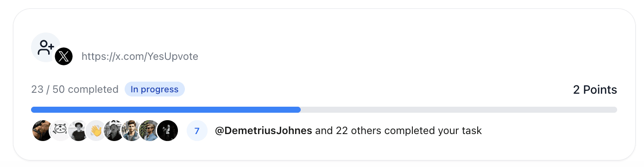Select the last dark black avatar

tap(167, 131)
